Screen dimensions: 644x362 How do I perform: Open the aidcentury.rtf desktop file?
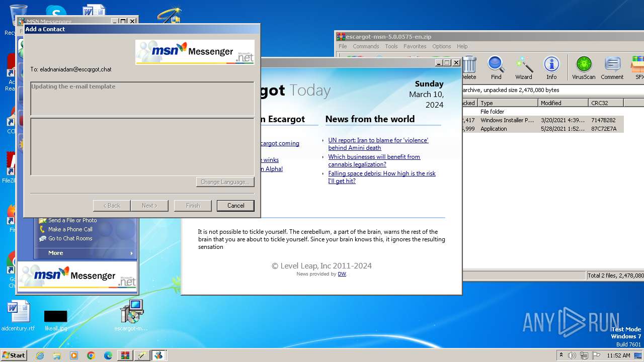tap(18, 316)
